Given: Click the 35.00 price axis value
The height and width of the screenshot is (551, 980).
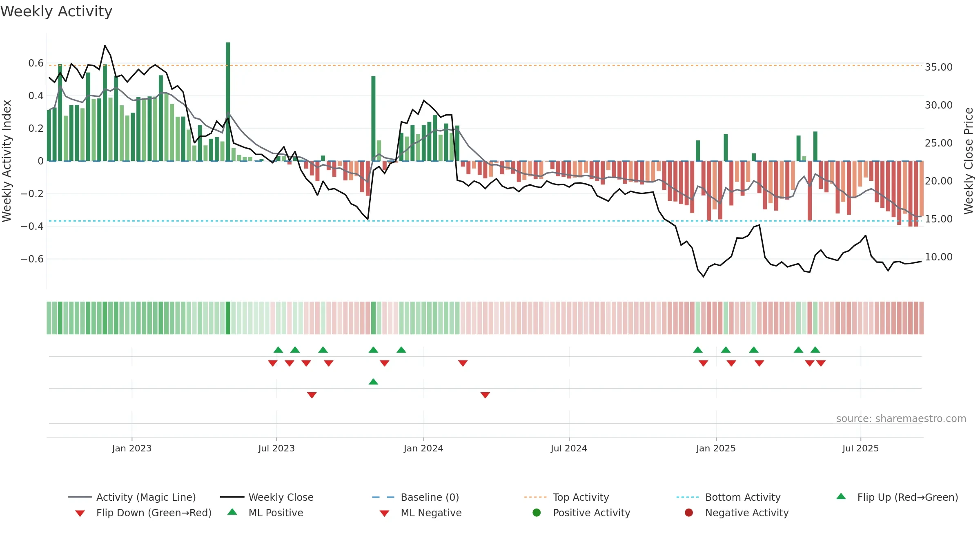Looking at the screenshot, I should 938,67.
